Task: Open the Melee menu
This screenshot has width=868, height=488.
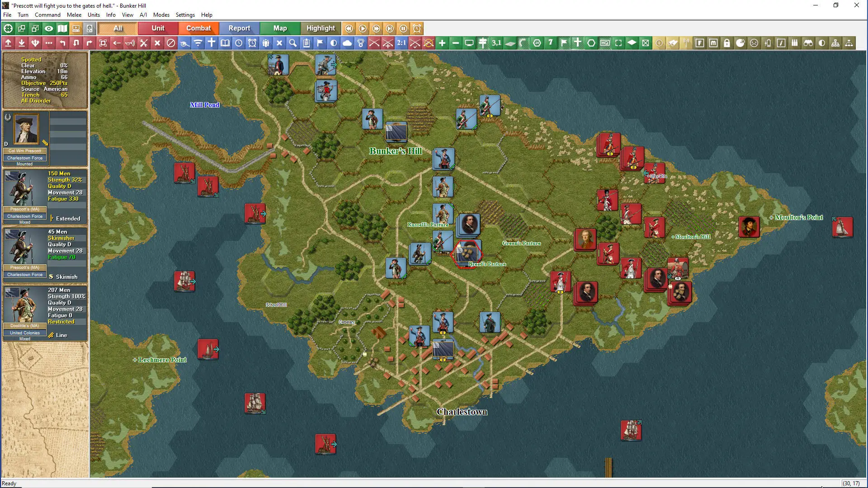Action: (74, 15)
